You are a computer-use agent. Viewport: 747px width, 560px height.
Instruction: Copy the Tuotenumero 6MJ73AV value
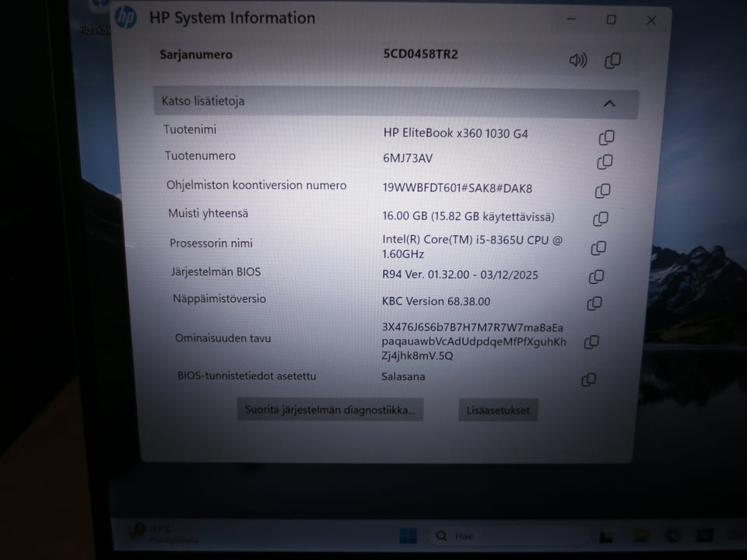605,162
